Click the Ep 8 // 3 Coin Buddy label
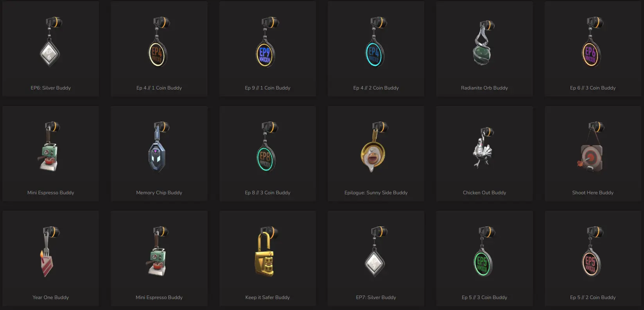 click(x=267, y=193)
